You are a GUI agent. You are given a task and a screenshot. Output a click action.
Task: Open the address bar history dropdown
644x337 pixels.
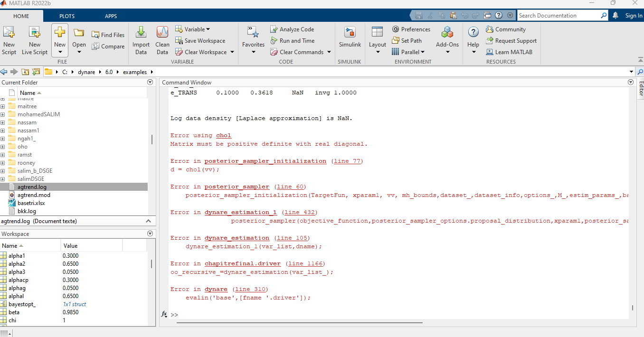631,72
